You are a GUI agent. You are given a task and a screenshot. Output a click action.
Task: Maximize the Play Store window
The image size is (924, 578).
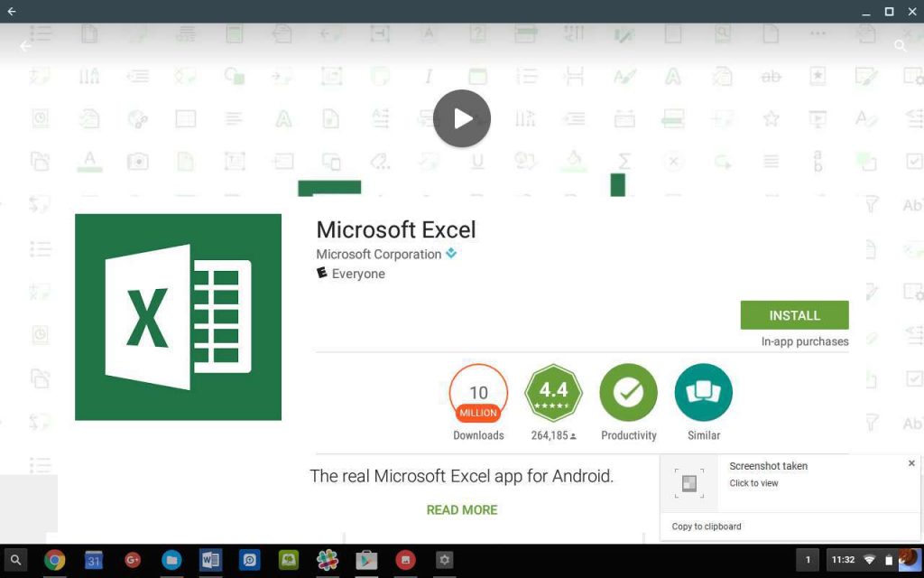point(889,11)
